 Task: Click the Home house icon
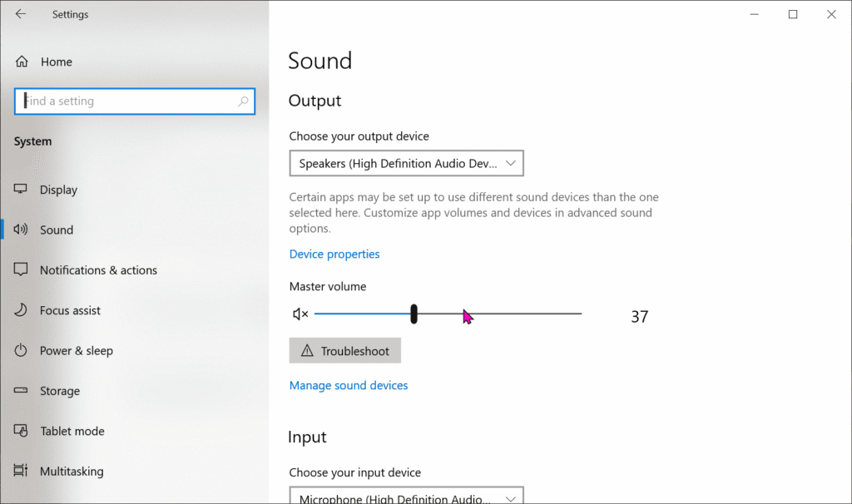[x=21, y=62]
